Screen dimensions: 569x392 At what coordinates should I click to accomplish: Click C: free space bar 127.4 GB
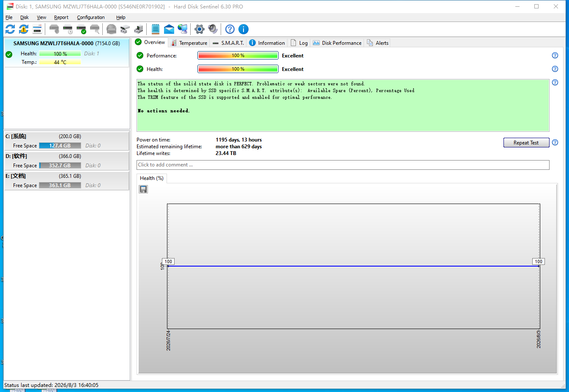(x=60, y=145)
